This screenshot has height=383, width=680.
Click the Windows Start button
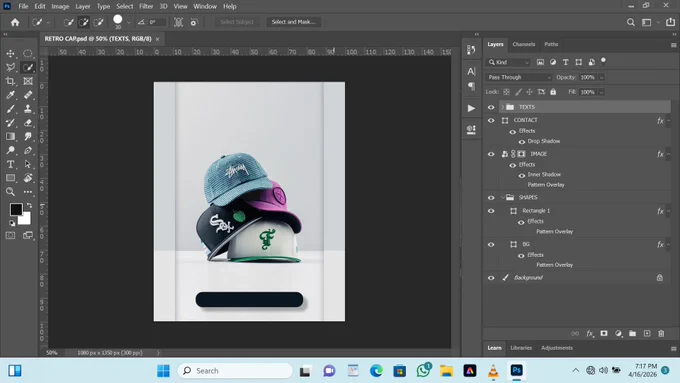click(163, 371)
